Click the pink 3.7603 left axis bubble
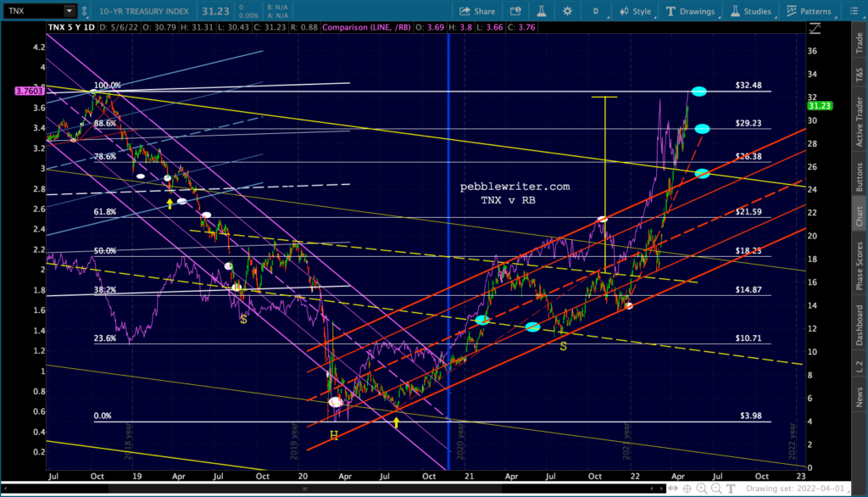The width and height of the screenshot is (868, 497). [30, 91]
